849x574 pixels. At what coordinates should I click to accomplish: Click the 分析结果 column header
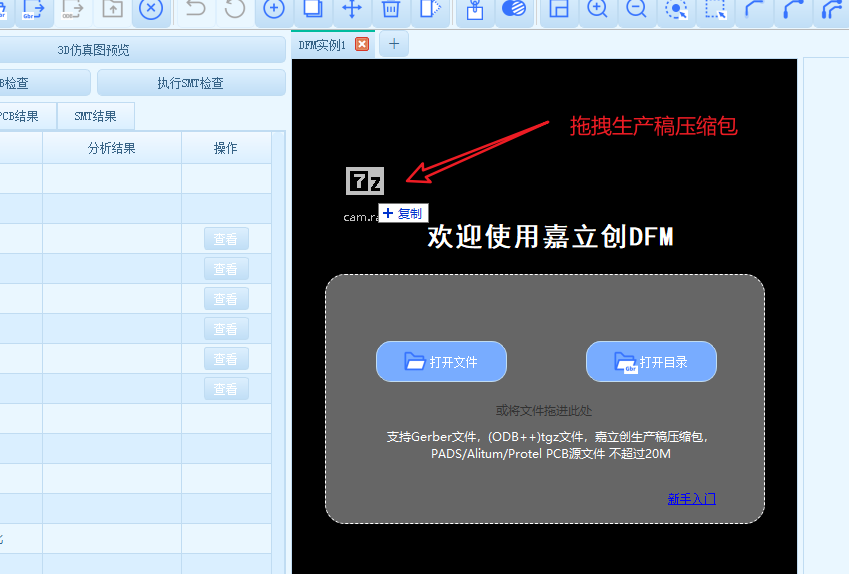[x=112, y=148]
